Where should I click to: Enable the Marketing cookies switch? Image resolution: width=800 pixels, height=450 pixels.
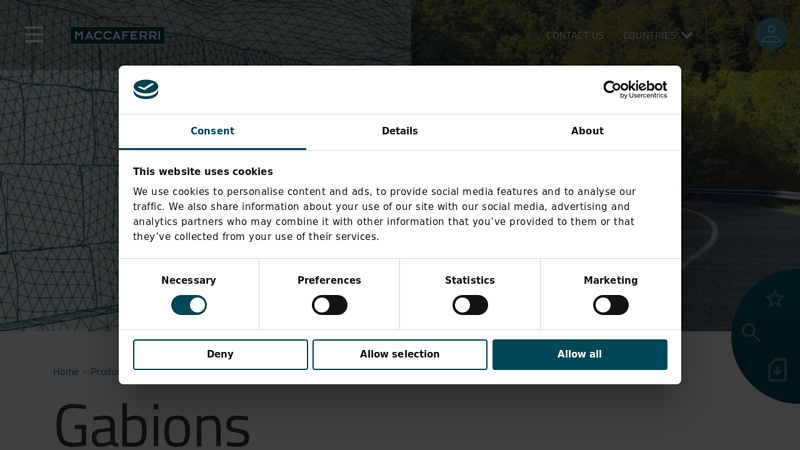(x=611, y=305)
